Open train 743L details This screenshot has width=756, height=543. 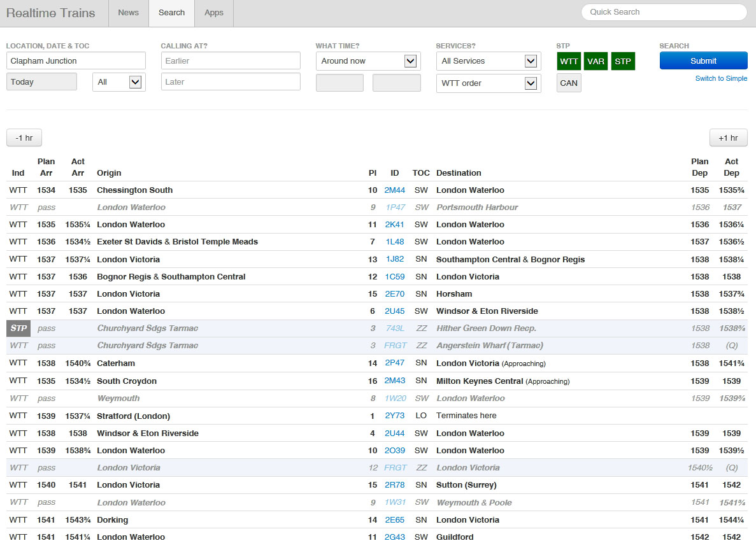point(396,328)
